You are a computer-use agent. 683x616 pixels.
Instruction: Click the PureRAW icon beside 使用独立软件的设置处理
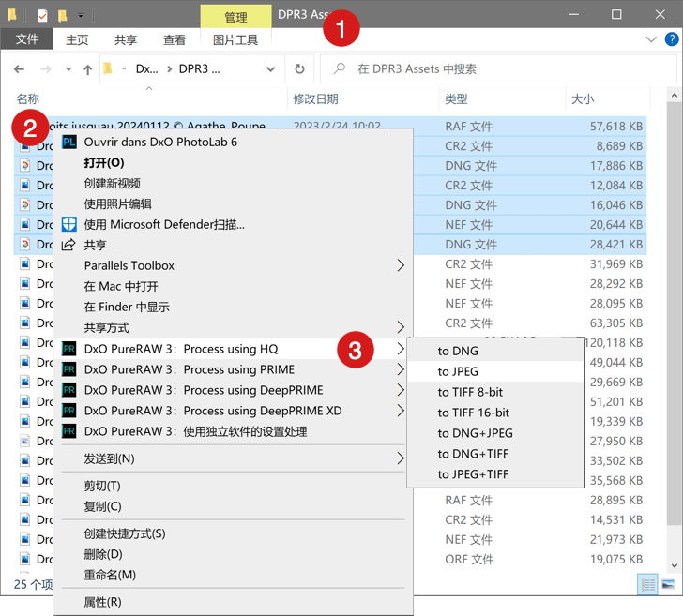click(x=69, y=431)
